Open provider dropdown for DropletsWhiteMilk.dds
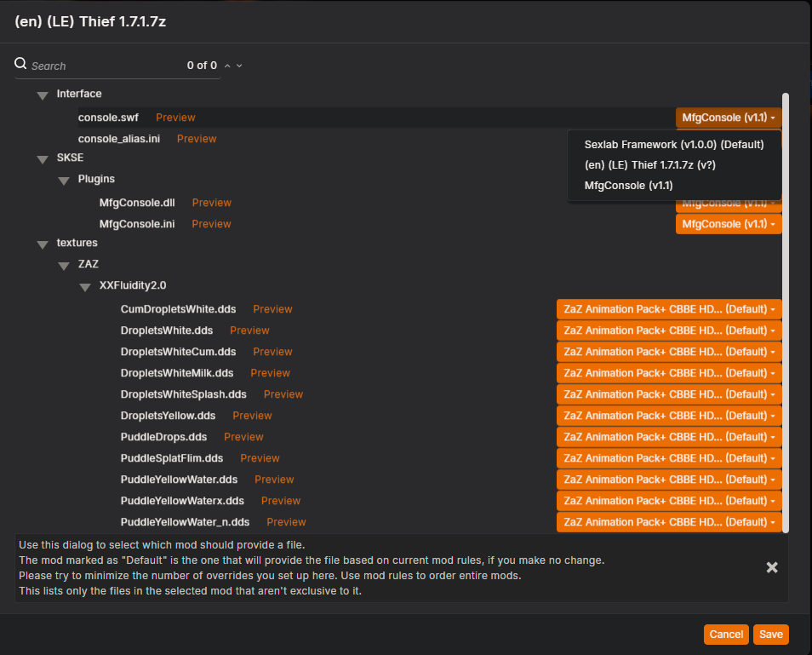812x655 pixels. pyautogui.click(x=669, y=373)
